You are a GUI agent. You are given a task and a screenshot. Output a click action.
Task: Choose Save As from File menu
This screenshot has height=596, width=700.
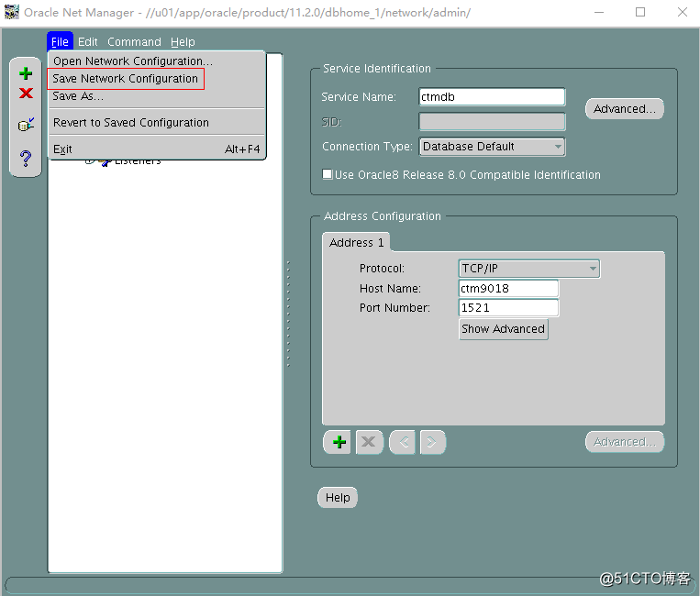coord(157,96)
